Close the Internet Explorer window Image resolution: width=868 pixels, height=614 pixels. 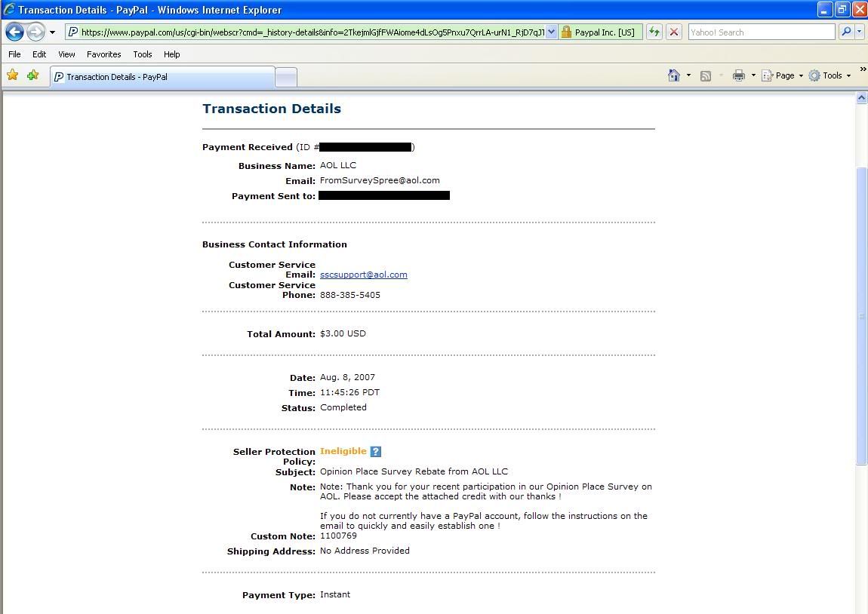tap(860, 9)
